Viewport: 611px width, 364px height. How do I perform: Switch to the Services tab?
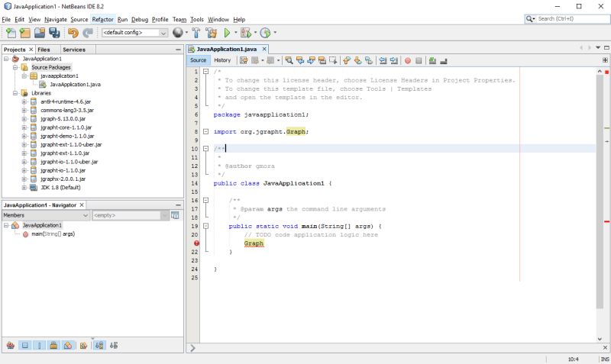[x=74, y=50]
